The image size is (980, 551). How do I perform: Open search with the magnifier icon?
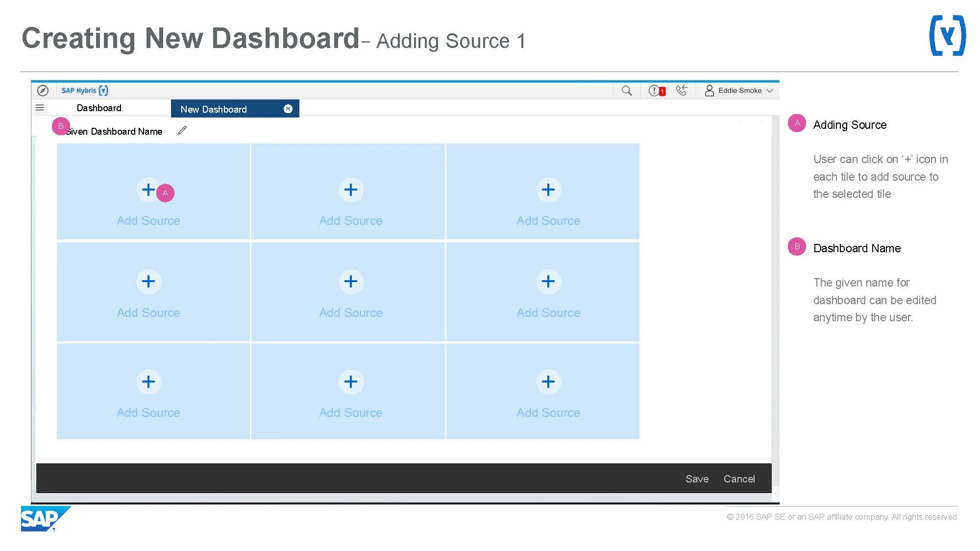point(627,91)
